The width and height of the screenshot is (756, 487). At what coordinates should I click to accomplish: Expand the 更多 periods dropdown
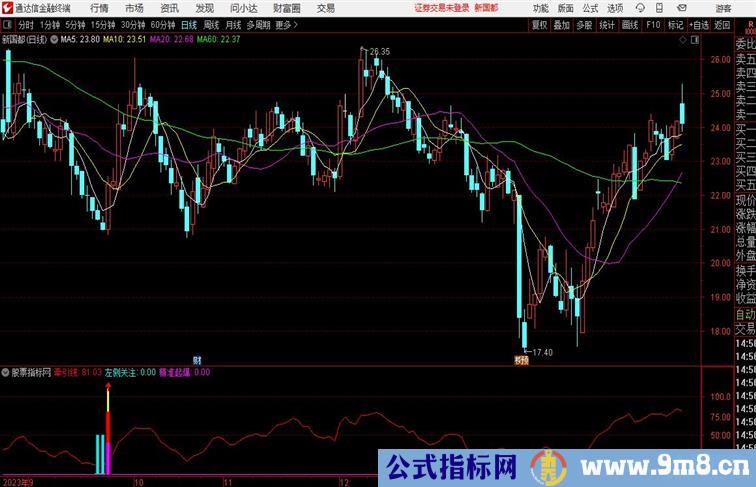point(287,25)
